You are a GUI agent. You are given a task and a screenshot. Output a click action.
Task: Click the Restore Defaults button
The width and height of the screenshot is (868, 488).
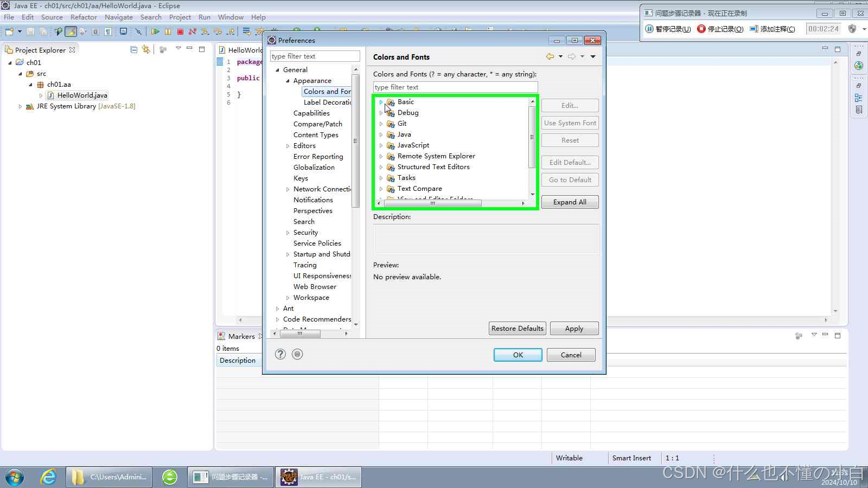pos(517,328)
